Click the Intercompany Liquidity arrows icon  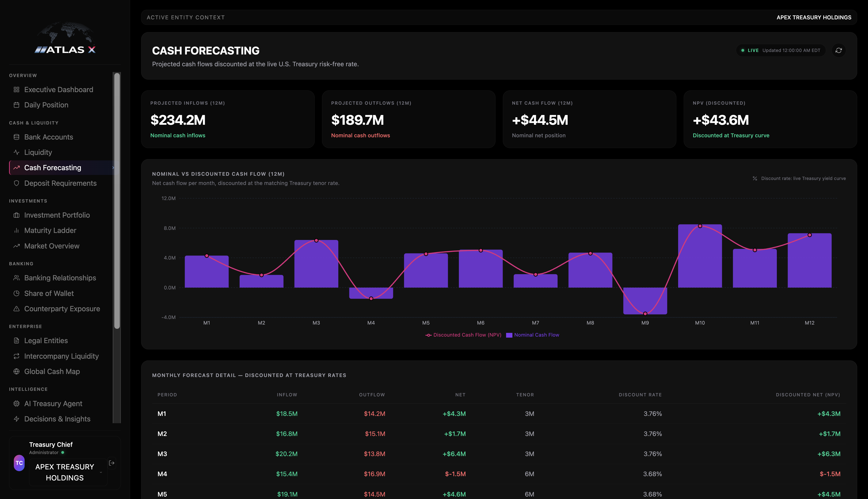coord(17,356)
